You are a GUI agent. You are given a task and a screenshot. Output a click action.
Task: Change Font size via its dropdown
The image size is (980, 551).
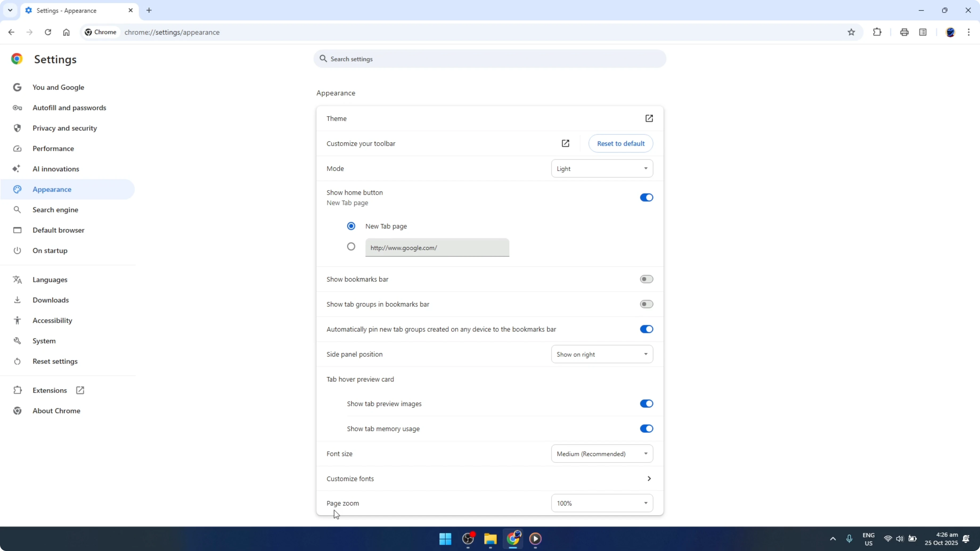[x=602, y=453]
